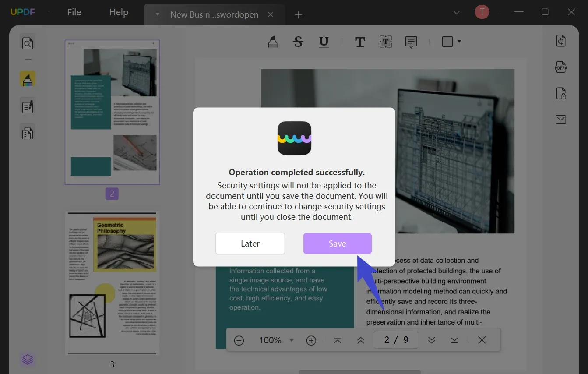The height and width of the screenshot is (374, 588).
Task: Open the Protect document lock icon
Action: [x=561, y=93]
